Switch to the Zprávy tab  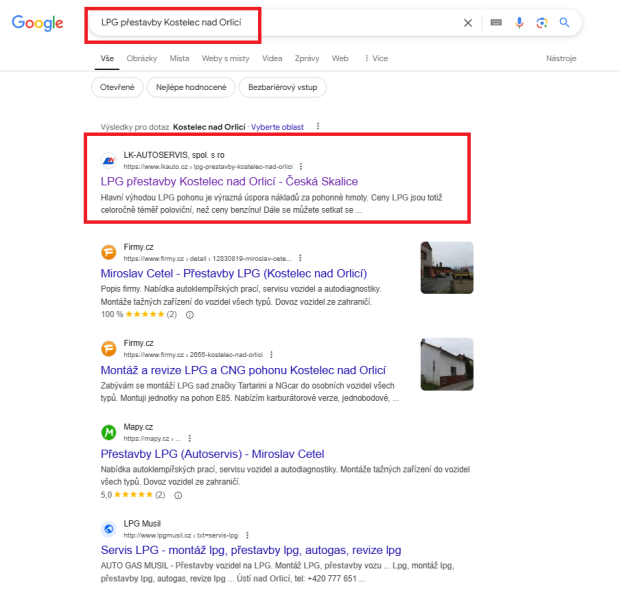coord(307,58)
